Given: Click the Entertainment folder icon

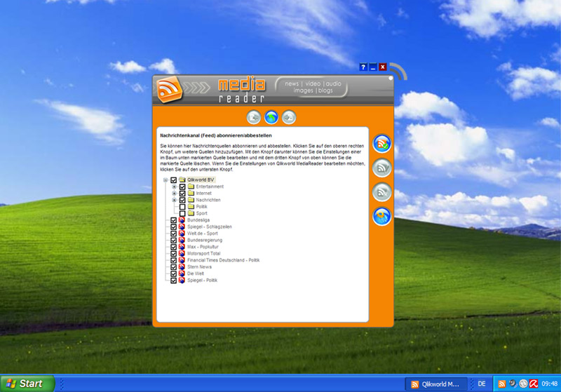Looking at the screenshot, I should pos(191,187).
